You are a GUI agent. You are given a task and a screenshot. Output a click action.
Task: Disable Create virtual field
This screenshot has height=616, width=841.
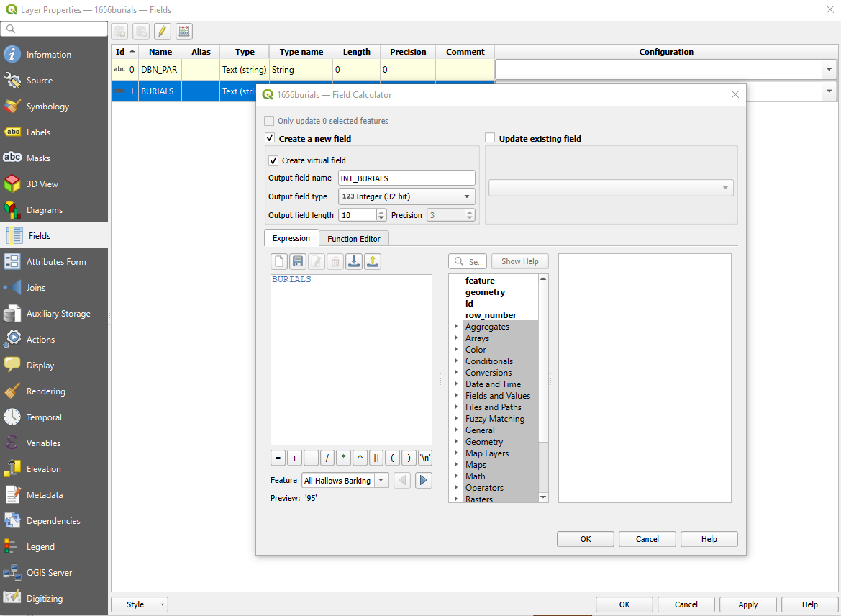coord(273,160)
